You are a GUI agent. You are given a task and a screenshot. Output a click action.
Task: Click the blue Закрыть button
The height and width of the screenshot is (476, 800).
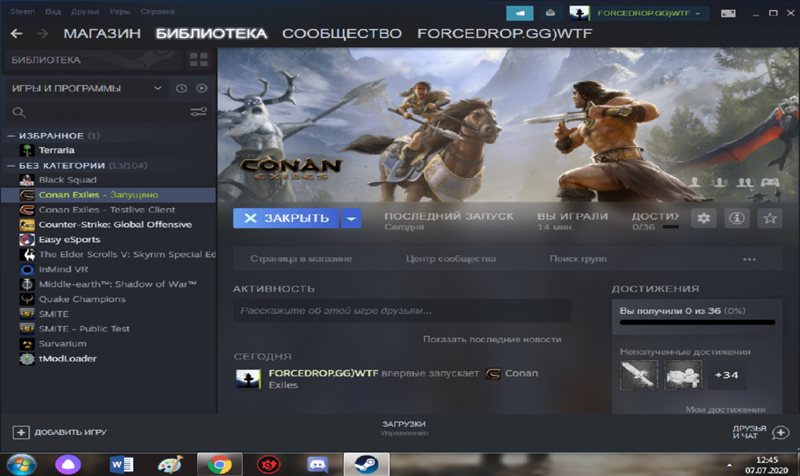(x=286, y=218)
